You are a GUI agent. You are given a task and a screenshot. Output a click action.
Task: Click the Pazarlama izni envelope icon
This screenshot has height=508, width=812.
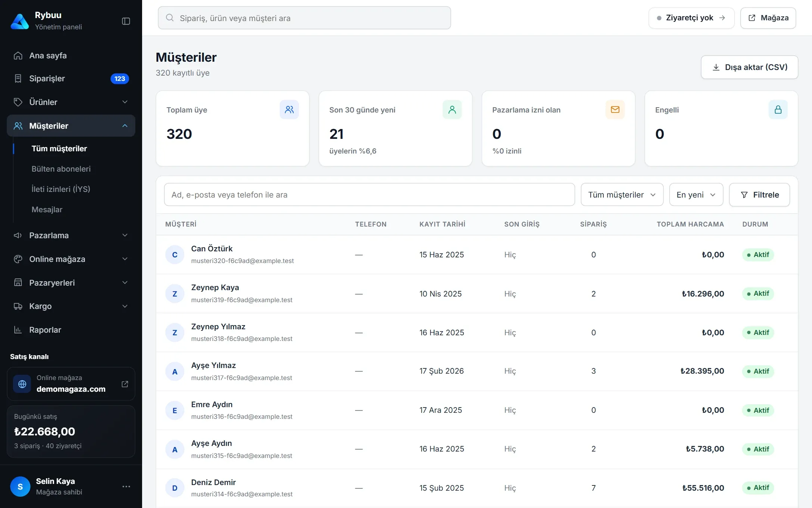pos(615,110)
